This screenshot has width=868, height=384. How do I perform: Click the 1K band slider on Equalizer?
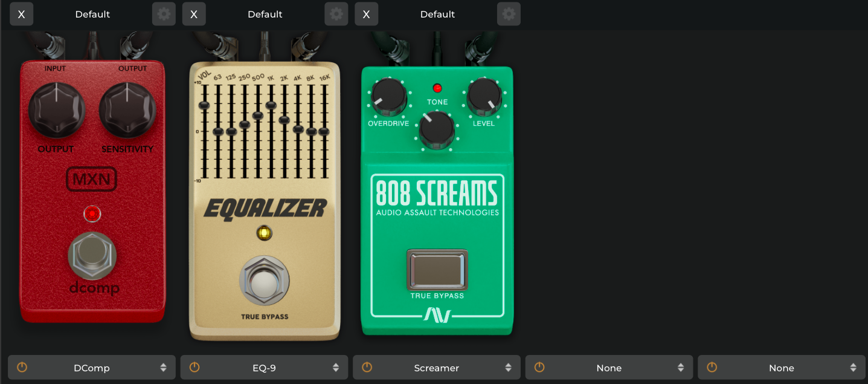pos(271,105)
